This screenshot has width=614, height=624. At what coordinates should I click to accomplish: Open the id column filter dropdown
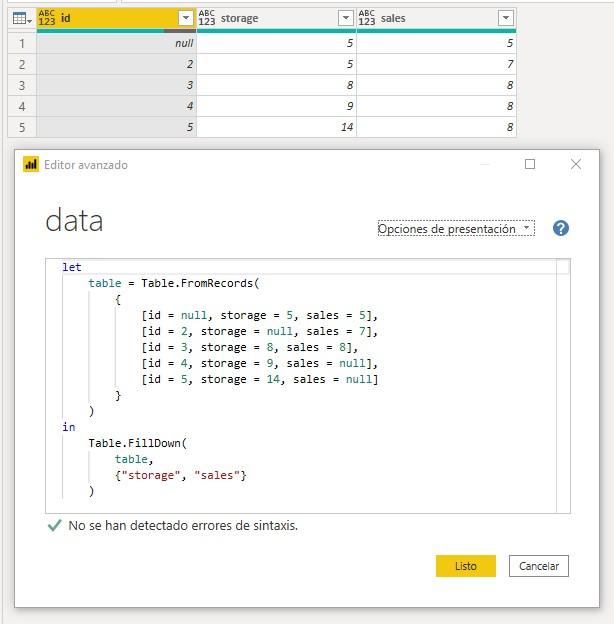[186, 18]
